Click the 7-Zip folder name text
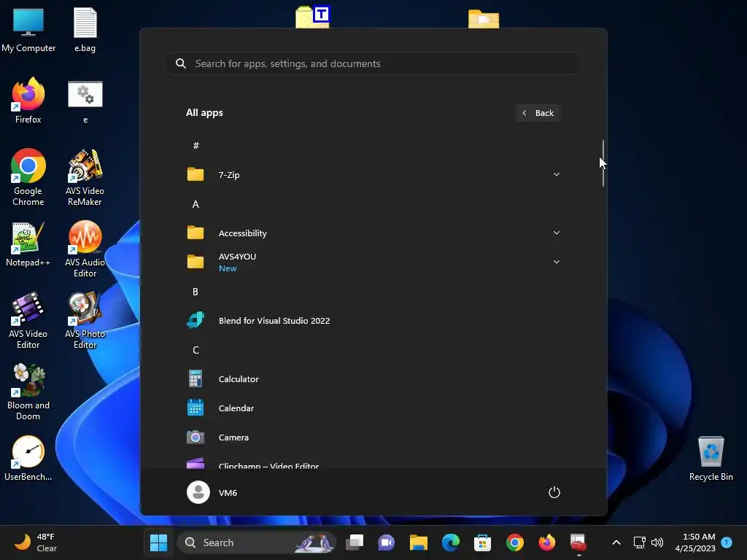 pyautogui.click(x=228, y=175)
